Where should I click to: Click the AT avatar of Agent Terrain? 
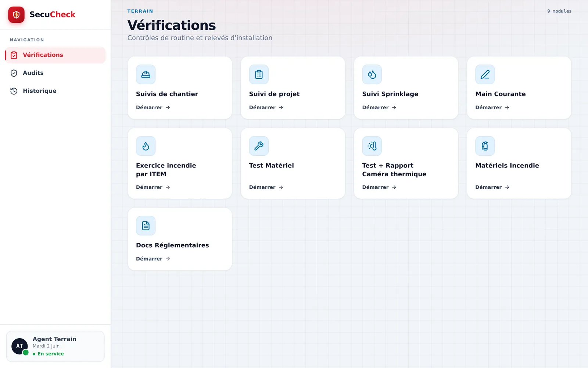point(19,346)
